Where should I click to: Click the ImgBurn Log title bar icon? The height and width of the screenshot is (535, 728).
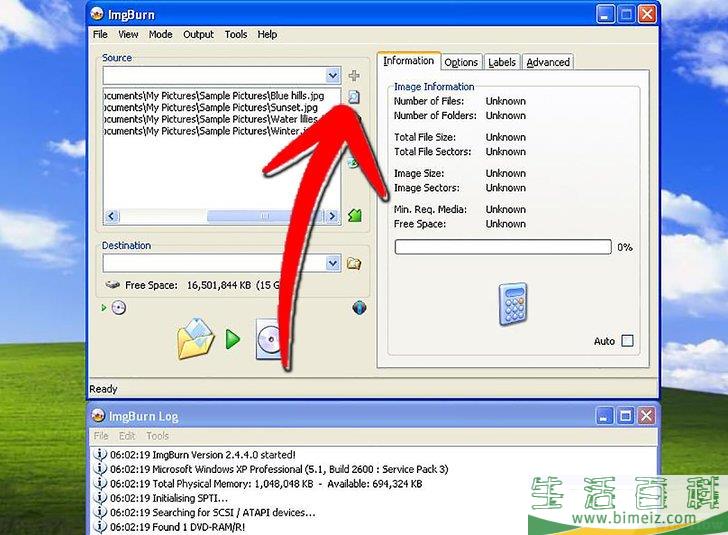pyautogui.click(x=98, y=415)
